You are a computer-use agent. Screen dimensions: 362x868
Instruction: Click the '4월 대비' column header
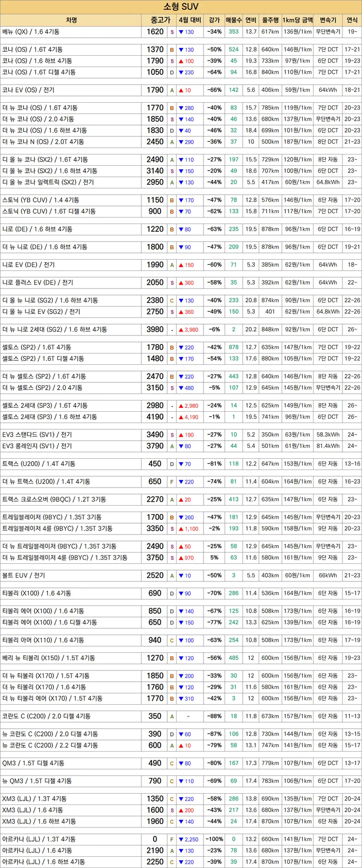(190, 20)
